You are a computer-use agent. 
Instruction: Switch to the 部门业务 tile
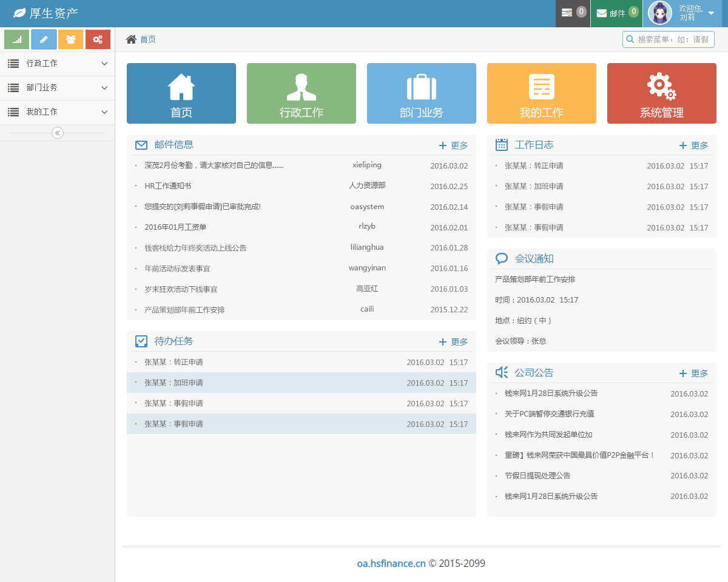pos(421,93)
